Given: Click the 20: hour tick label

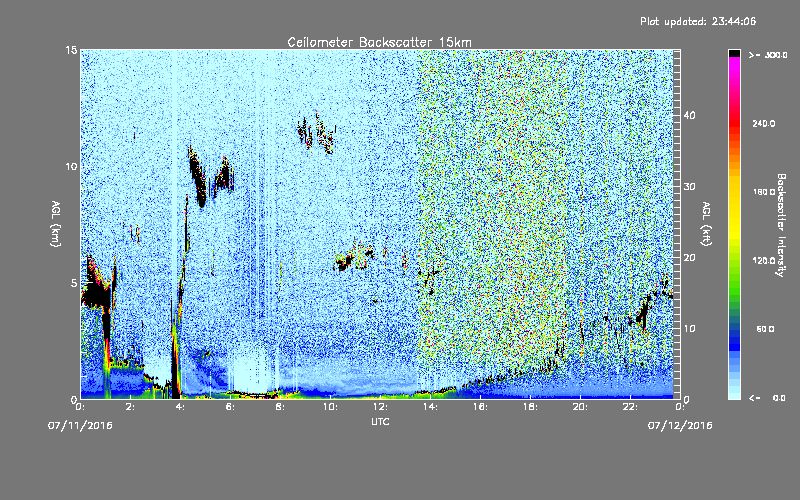Looking at the screenshot, I should (581, 407).
